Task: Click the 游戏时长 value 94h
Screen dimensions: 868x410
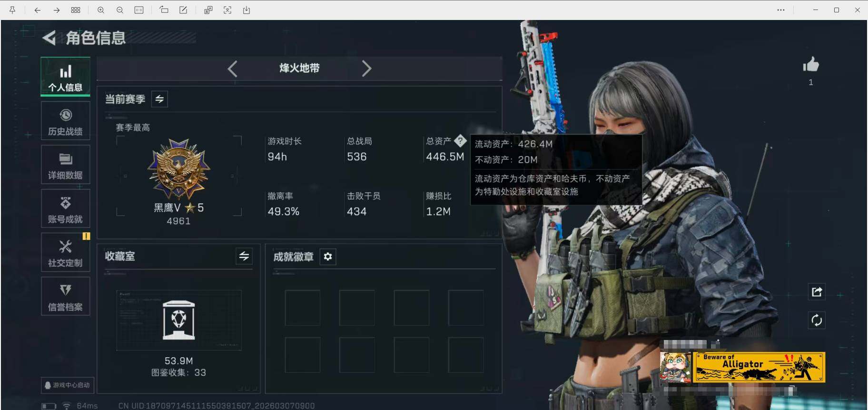Action: (277, 157)
